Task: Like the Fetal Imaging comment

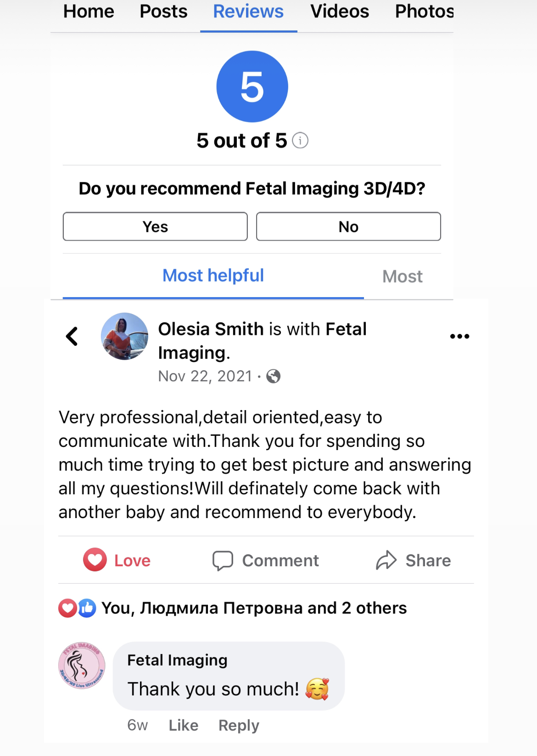Action: (184, 725)
